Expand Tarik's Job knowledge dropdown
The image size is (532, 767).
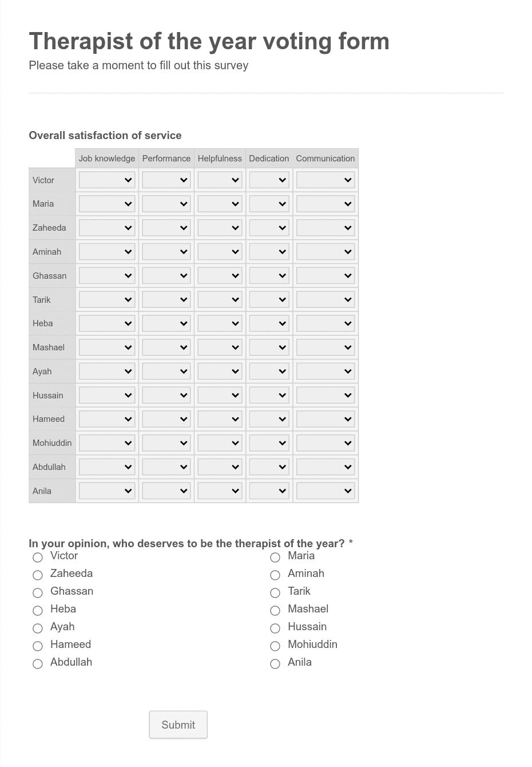(106, 300)
